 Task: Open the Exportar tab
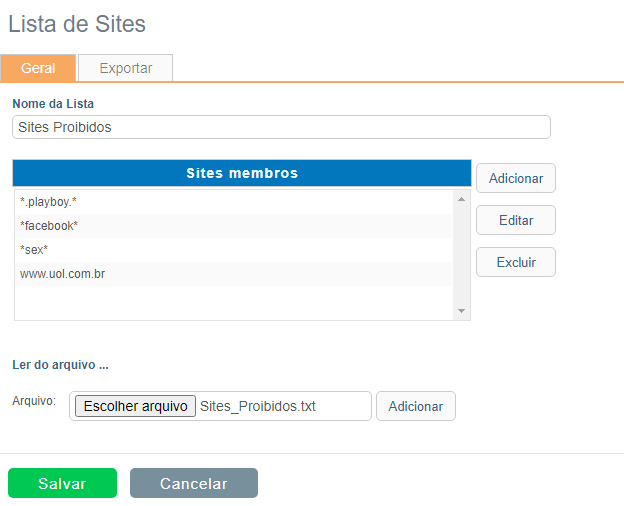click(x=125, y=68)
